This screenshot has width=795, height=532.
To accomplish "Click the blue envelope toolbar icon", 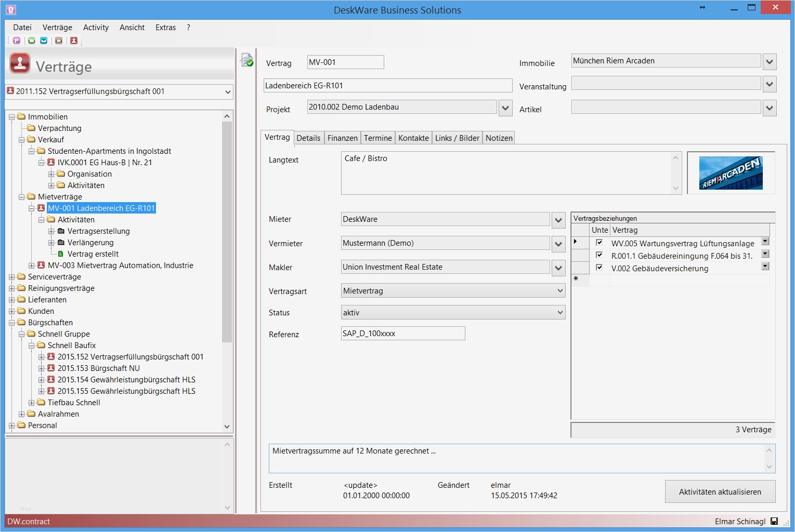I will (44, 41).
